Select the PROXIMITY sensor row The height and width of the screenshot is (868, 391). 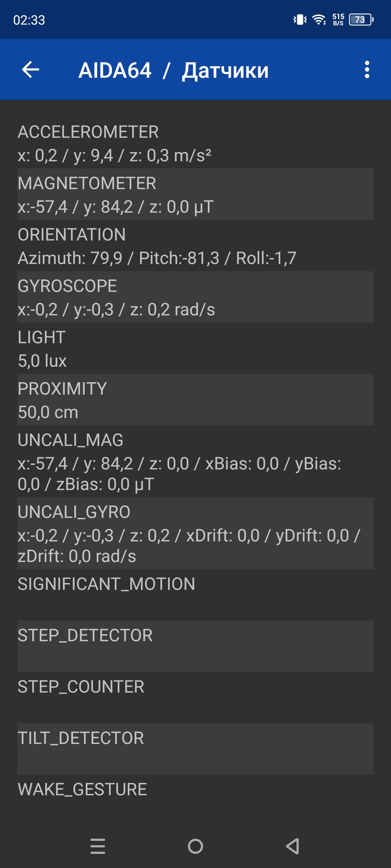coord(195,400)
